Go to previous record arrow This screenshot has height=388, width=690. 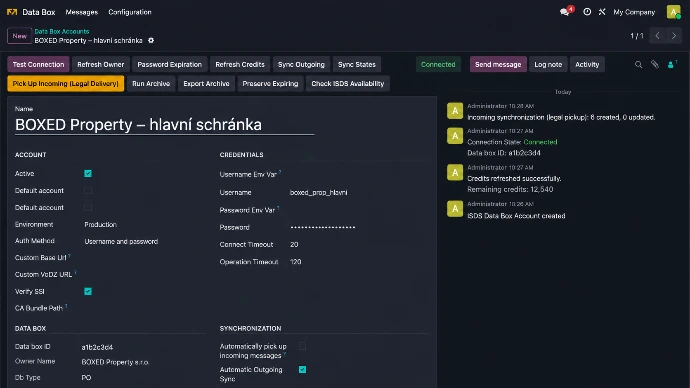tap(657, 36)
